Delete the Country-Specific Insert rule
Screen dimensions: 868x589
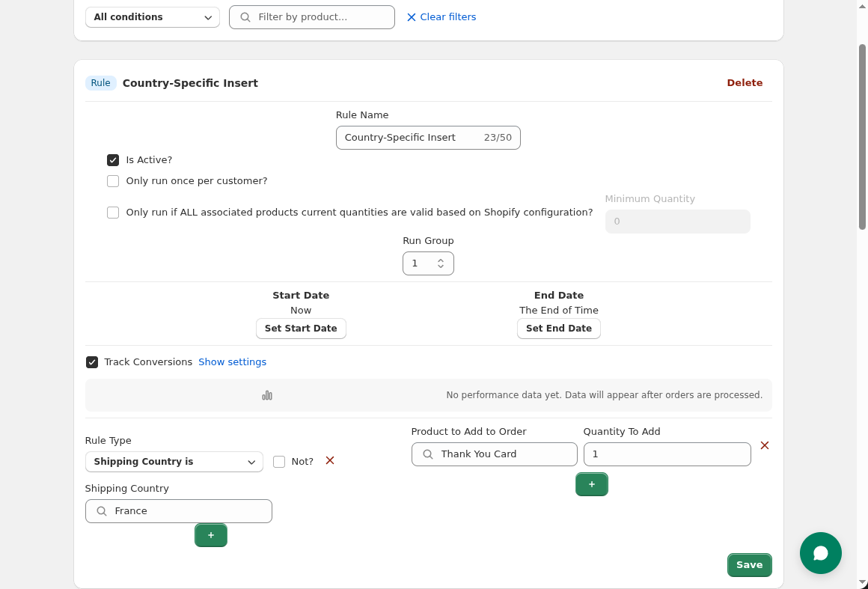pyautogui.click(x=745, y=83)
